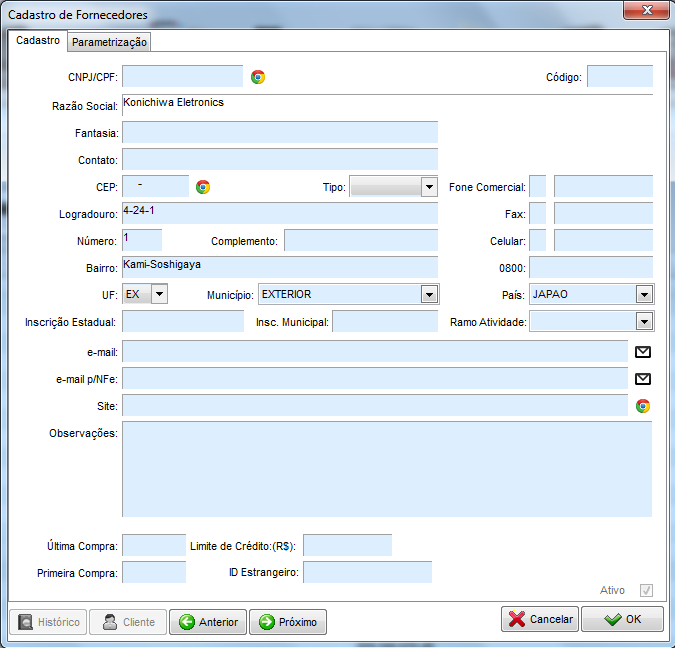Click into the Observações text area
Screen dimensions: 675x648
click(x=386, y=469)
